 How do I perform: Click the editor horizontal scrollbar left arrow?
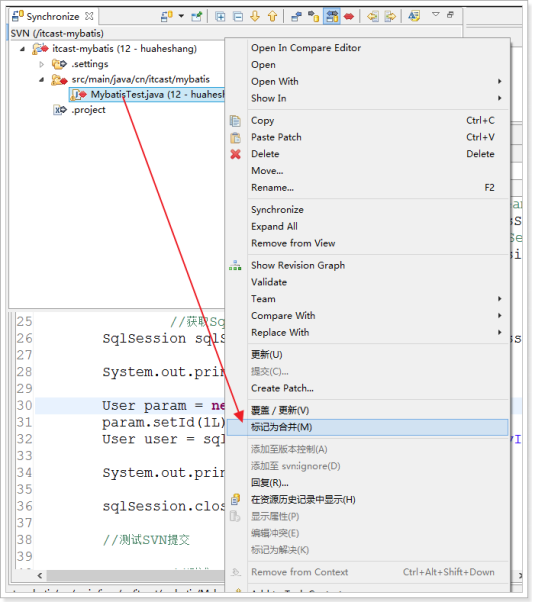(40, 576)
